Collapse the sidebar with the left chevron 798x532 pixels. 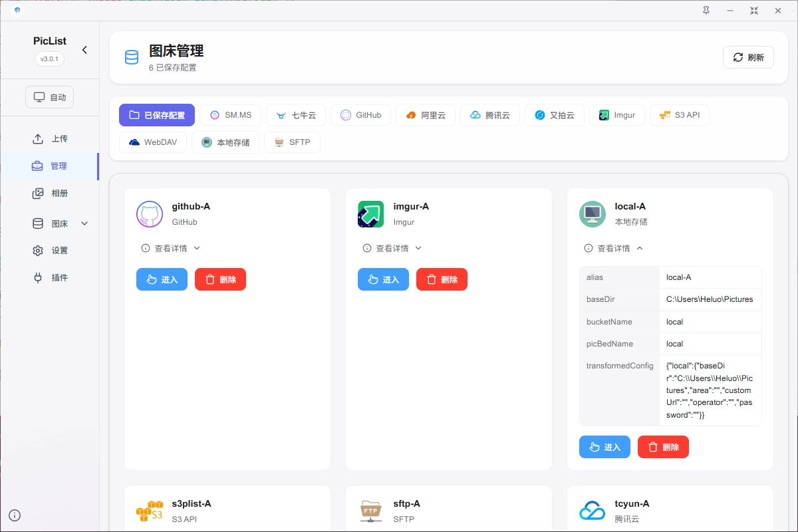(x=84, y=50)
